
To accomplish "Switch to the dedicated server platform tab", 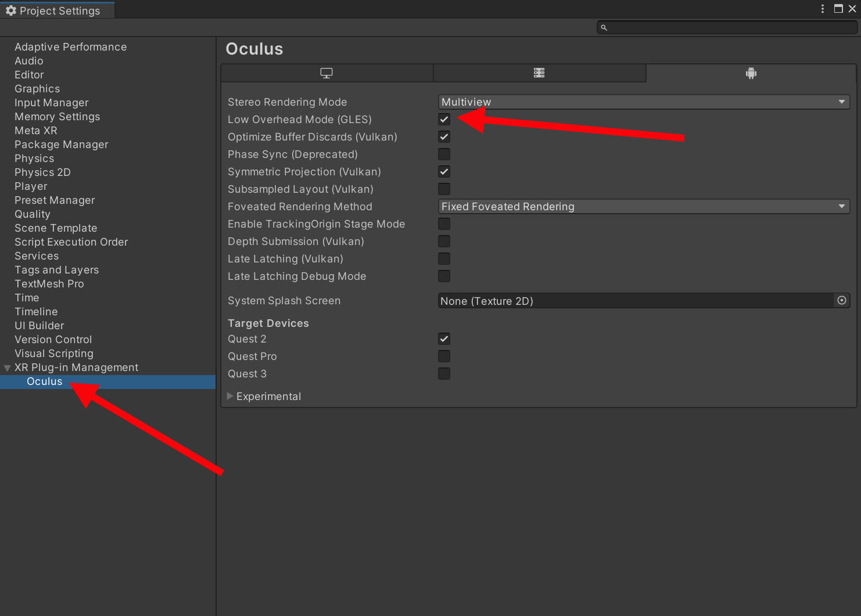I will (539, 73).
